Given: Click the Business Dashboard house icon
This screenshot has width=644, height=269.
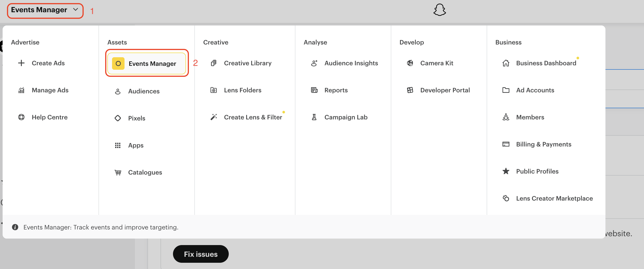Looking at the screenshot, I should (x=506, y=63).
